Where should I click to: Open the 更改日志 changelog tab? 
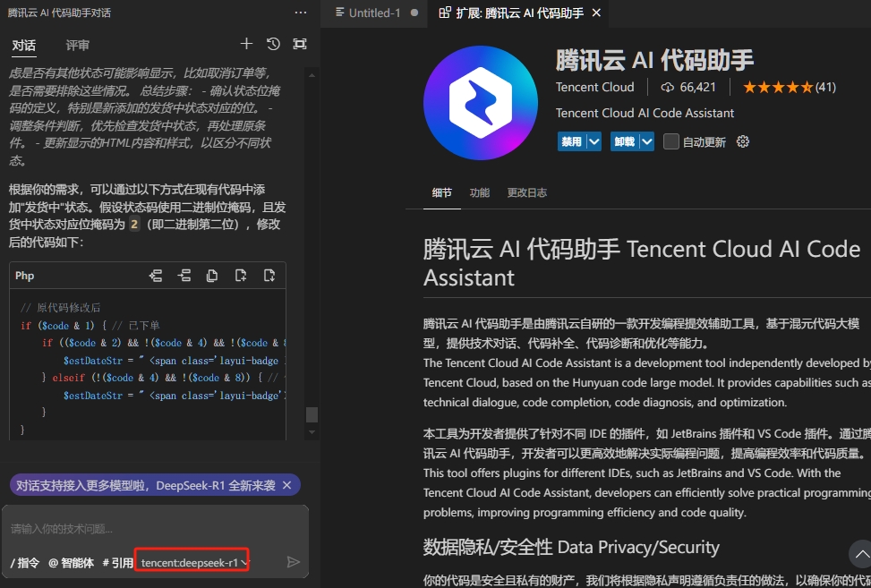[x=526, y=192]
